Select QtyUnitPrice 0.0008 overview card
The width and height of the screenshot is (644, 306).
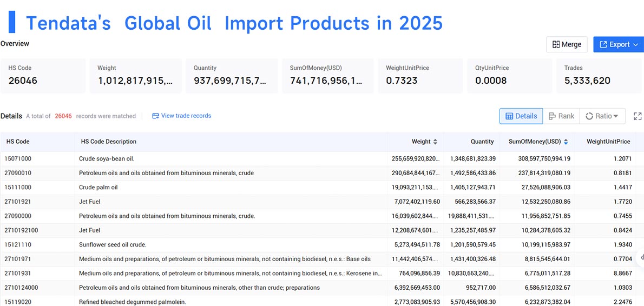coord(510,76)
